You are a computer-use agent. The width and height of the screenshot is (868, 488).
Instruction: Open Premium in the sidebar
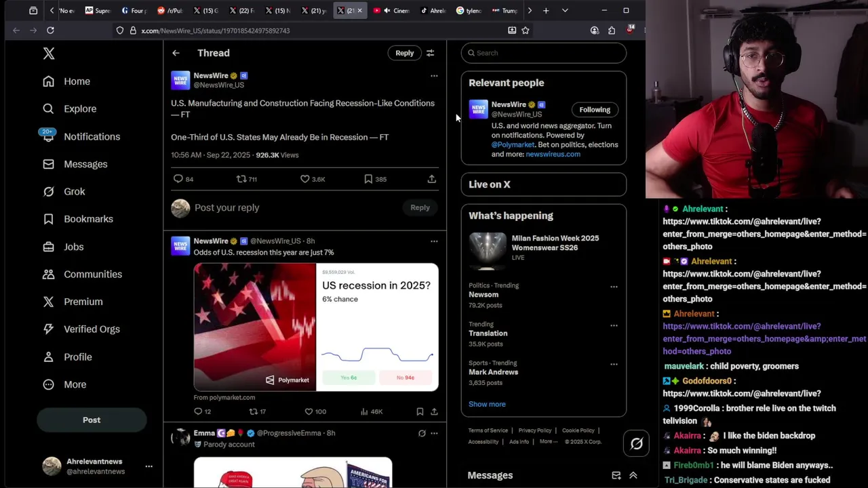click(73, 302)
